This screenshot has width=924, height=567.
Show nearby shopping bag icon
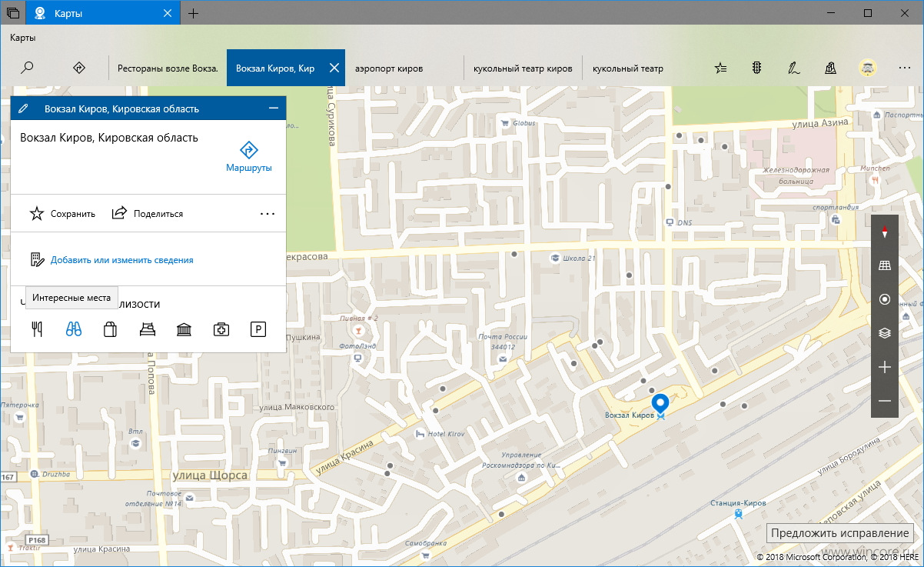(x=110, y=330)
